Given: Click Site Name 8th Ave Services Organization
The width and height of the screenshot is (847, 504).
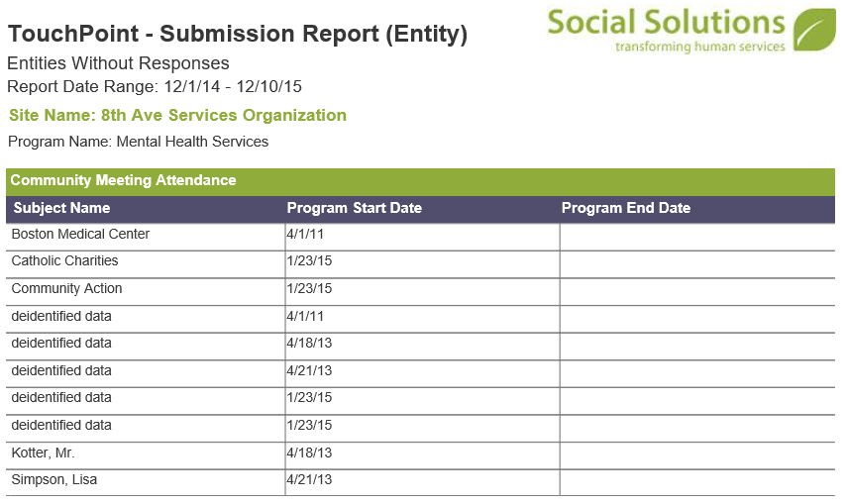Looking at the screenshot, I should pyautogui.click(x=177, y=115).
